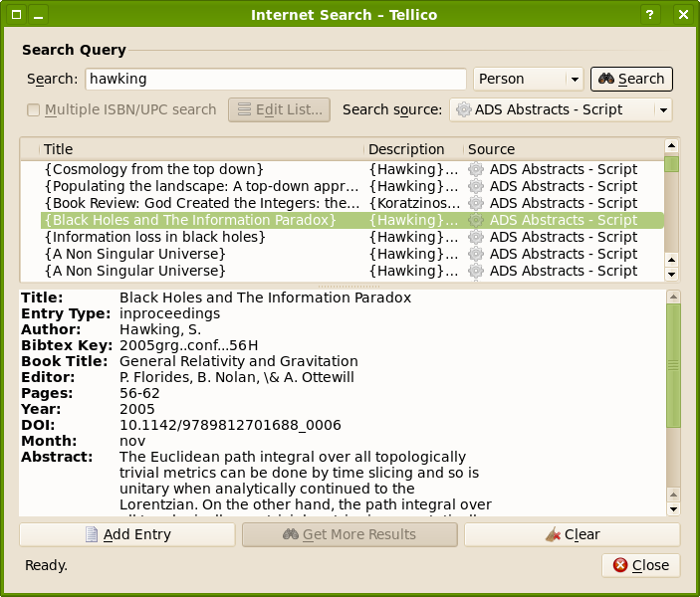This screenshot has height=597, width=700.
Task: Click the red X icon on Close button
Action: (620, 565)
